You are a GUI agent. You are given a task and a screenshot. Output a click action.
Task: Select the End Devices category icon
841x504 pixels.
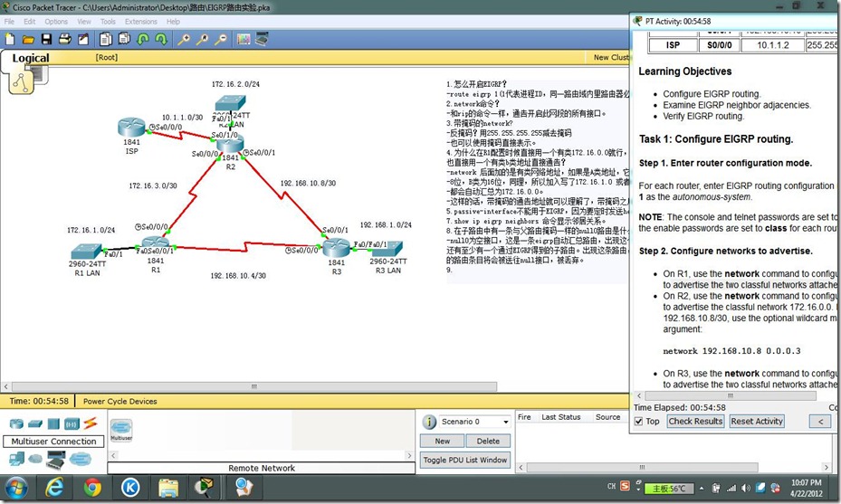pos(16,459)
